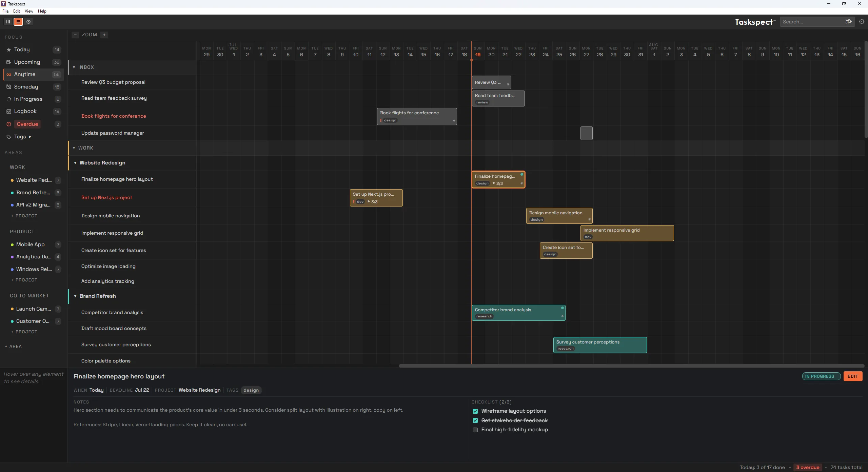Click the vertical scrollbar of the timeline
This screenshot has width=868, height=472.
866,90
